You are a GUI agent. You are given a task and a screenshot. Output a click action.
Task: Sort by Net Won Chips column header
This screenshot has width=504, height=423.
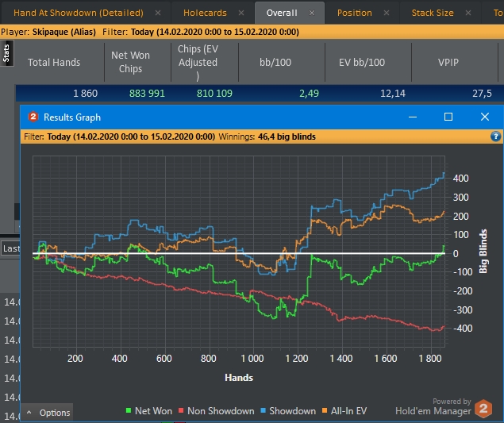[x=130, y=62]
